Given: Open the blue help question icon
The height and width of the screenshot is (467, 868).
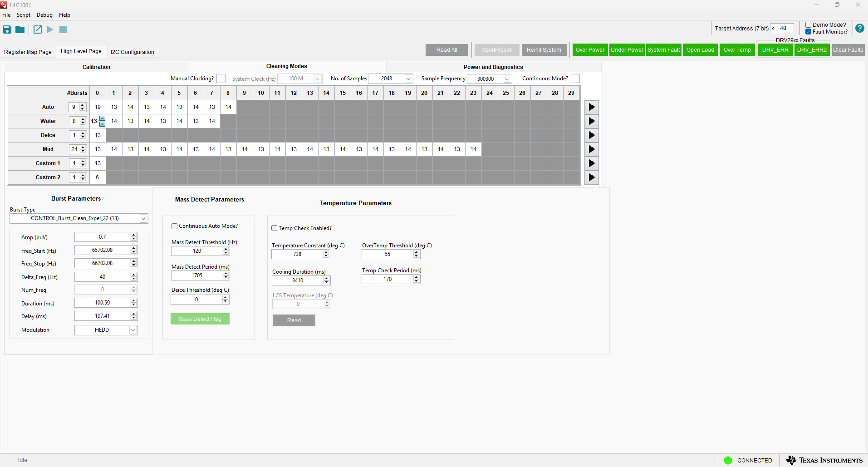Looking at the screenshot, I should click(859, 28).
